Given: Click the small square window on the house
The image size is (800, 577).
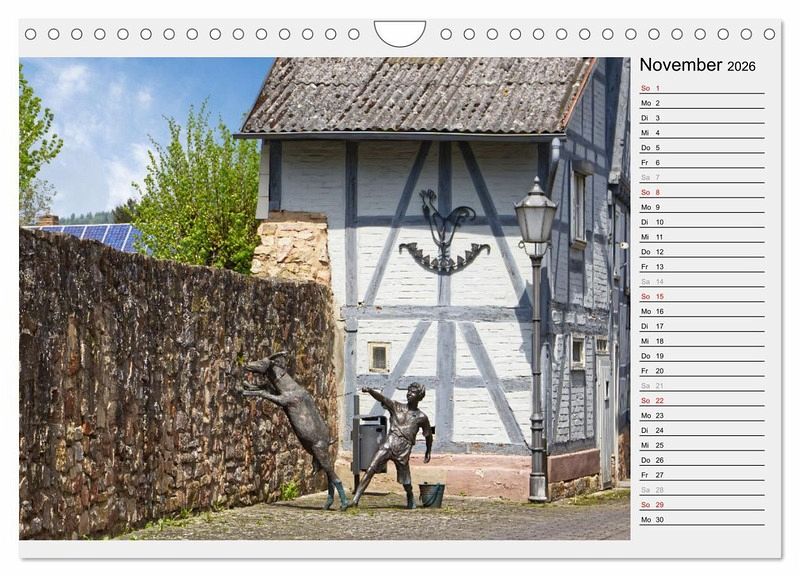Looking at the screenshot, I should [x=378, y=356].
